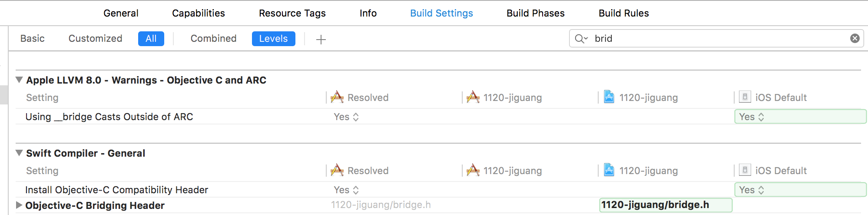Viewport: 868px width, 215px height.
Task: Open Resolved Yes dropdown for __bridge Casts
Action: tap(346, 117)
